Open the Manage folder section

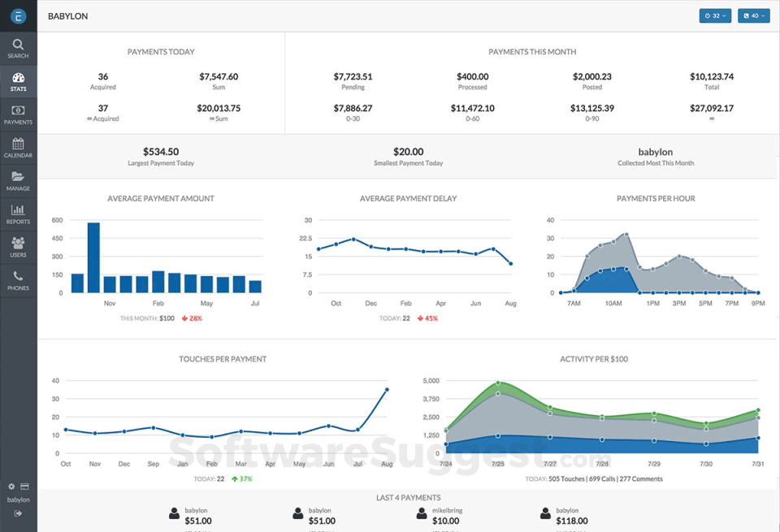point(18,181)
